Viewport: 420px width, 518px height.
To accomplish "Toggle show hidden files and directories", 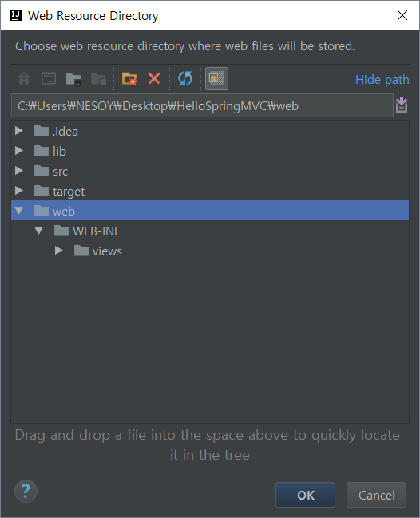I will [x=216, y=79].
